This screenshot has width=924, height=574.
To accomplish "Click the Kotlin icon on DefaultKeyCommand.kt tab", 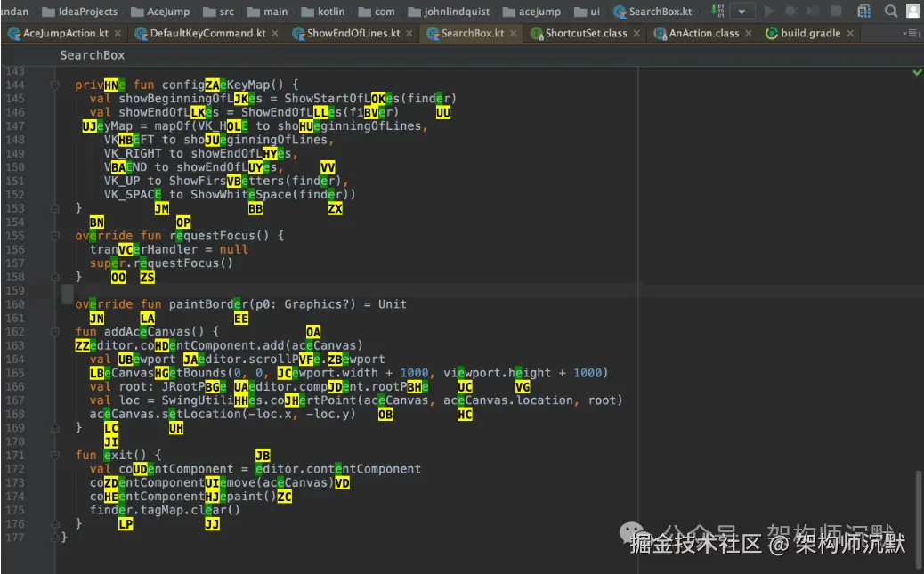I will tap(142, 34).
